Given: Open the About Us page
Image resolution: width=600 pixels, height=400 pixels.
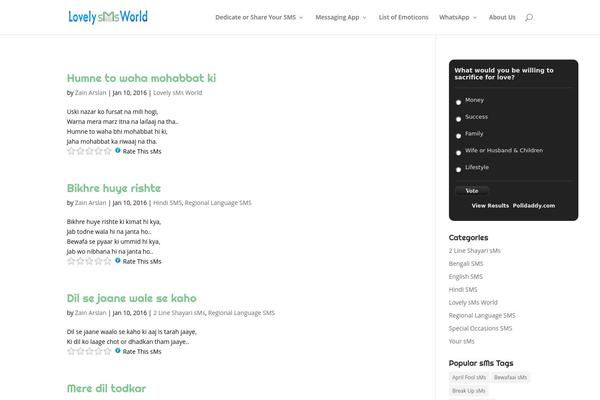Looking at the screenshot, I should (502, 17).
